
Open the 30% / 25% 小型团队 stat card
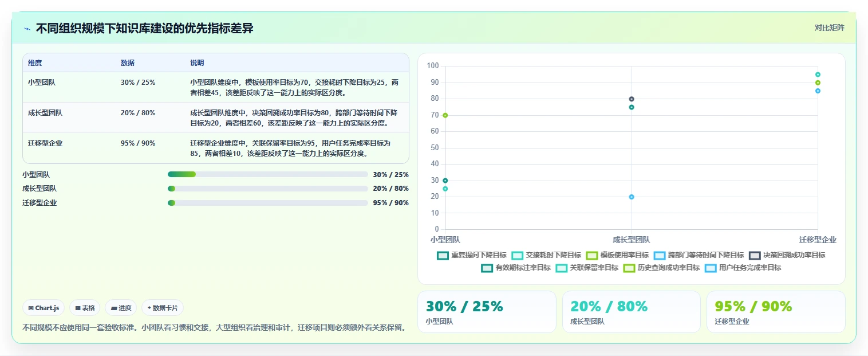point(487,312)
